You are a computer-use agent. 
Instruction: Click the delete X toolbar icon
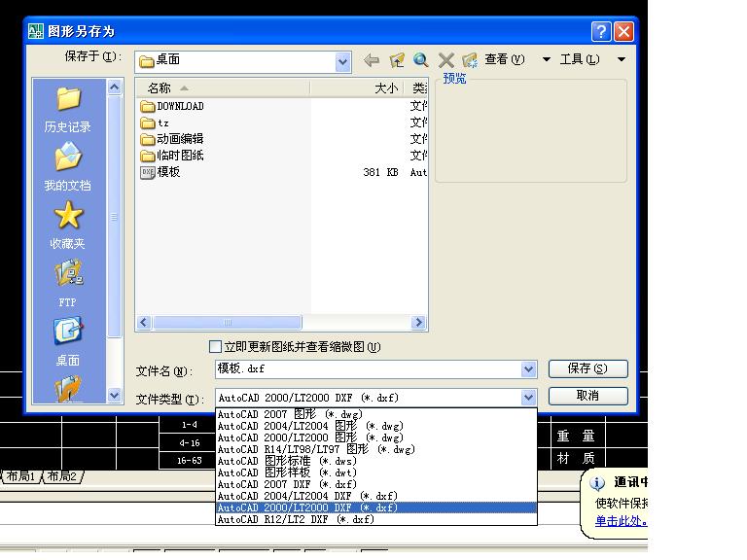click(x=445, y=60)
